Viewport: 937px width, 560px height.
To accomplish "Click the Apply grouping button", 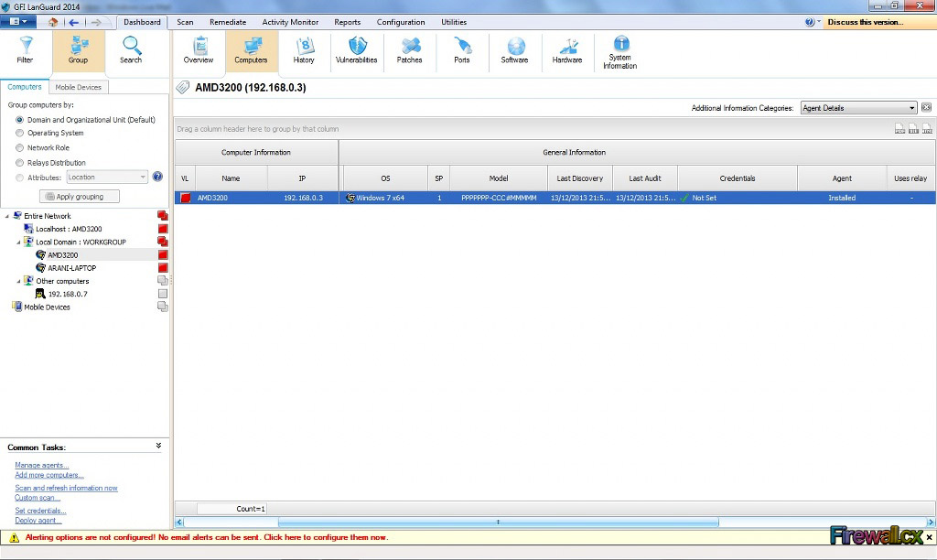I will point(80,197).
